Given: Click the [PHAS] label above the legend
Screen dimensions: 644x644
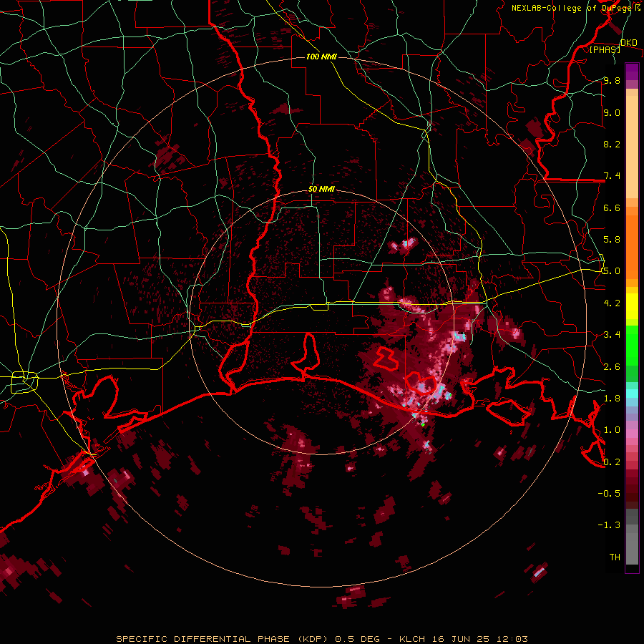Looking at the screenshot, I should [605, 50].
